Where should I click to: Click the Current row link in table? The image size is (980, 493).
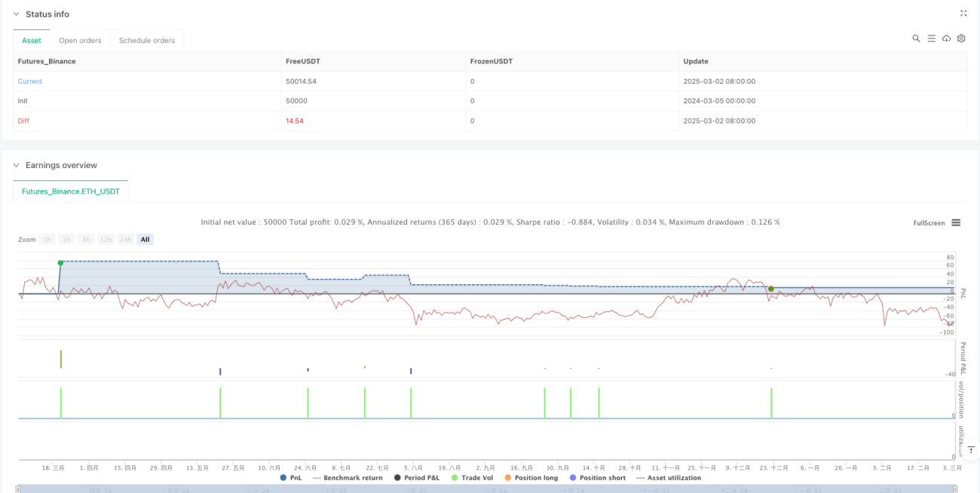point(30,81)
